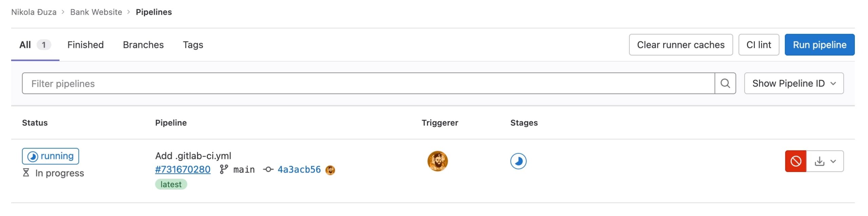Viewport: 868px width, 216px height.
Task: Open pipeline #731670280 link
Action: (183, 169)
